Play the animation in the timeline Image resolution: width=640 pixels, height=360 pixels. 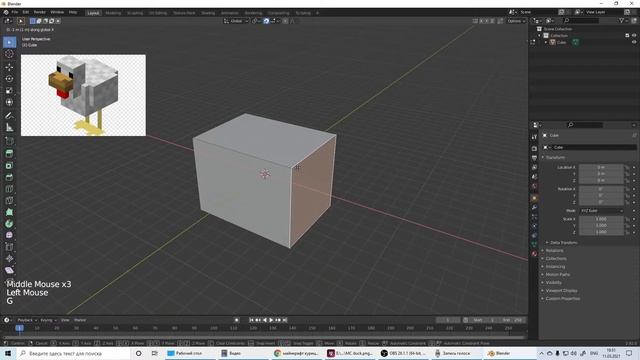271,320
